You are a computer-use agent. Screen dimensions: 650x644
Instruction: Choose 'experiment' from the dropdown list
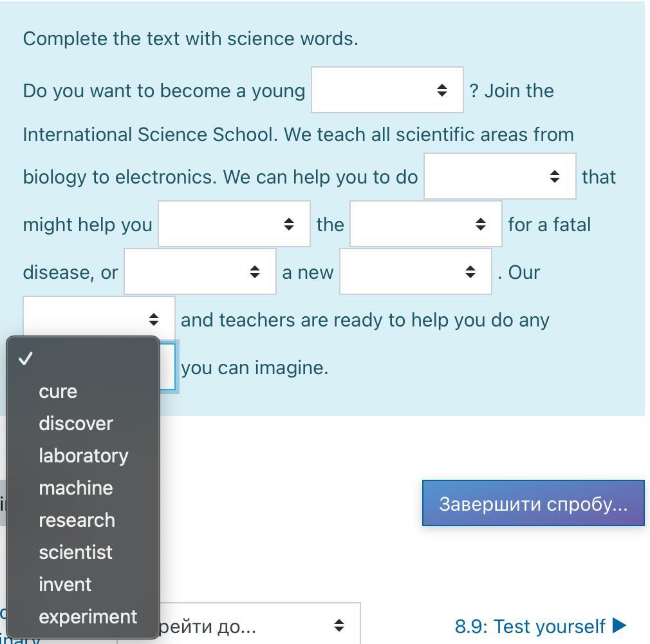pos(88,617)
